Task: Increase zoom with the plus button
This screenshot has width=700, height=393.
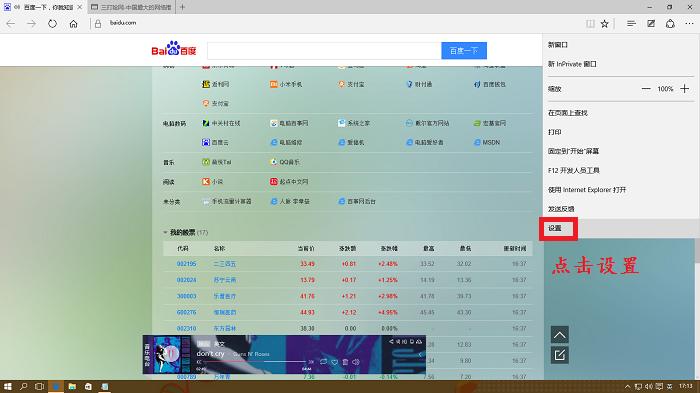Action: 684,89
